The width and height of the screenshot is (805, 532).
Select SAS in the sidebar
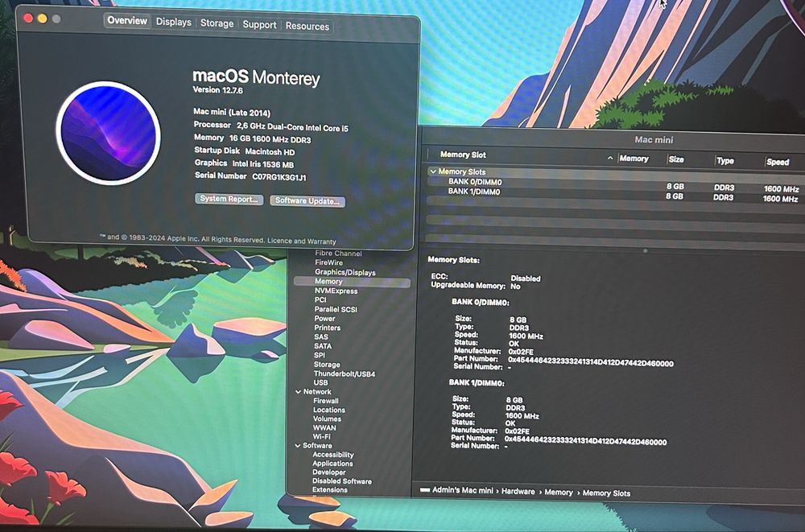[x=321, y=337]
